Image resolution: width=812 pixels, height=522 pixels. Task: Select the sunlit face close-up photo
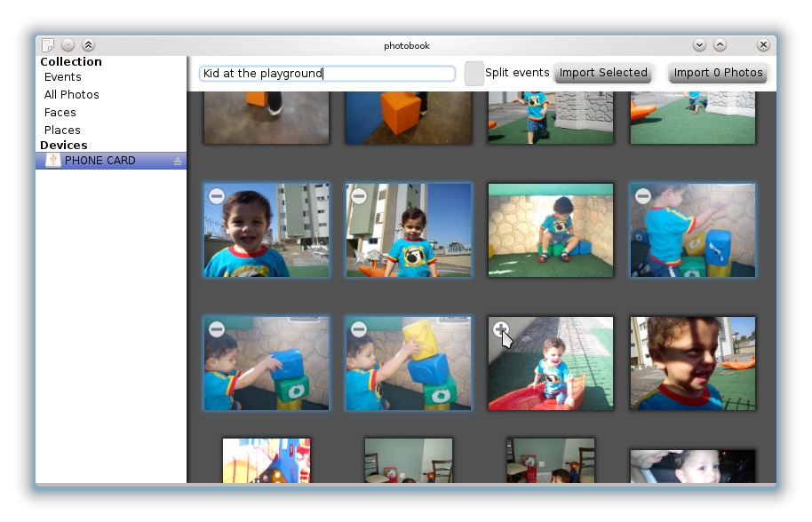click(693, 364)
